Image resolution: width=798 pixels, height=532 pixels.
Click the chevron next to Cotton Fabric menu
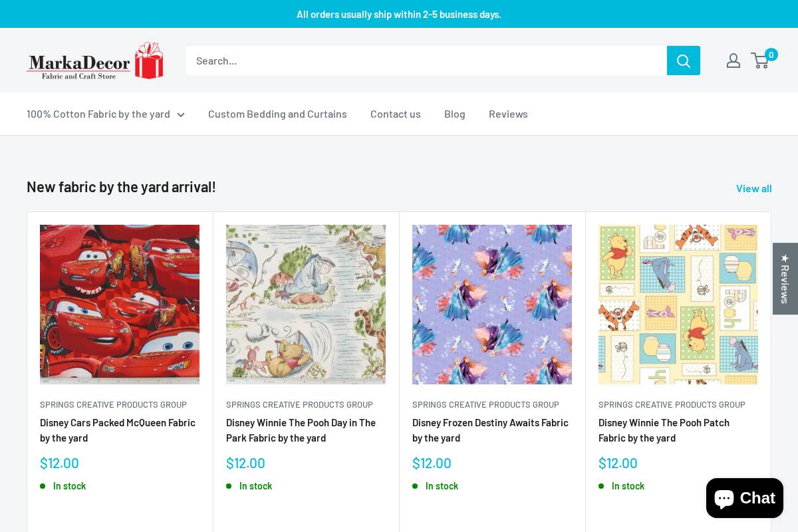[180, 114]
